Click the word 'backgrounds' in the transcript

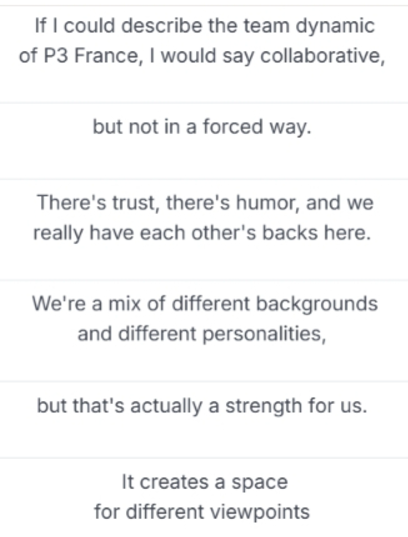[x=317, y=304]
